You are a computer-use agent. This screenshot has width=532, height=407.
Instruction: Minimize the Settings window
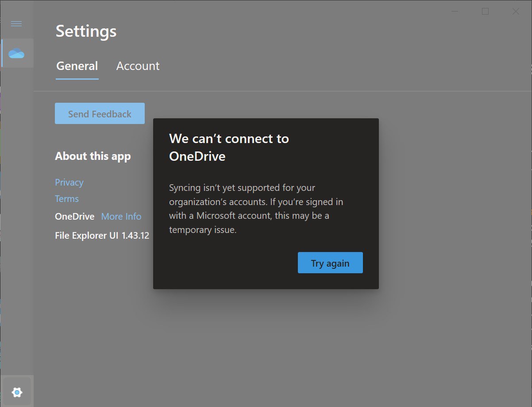click(455, 12)
